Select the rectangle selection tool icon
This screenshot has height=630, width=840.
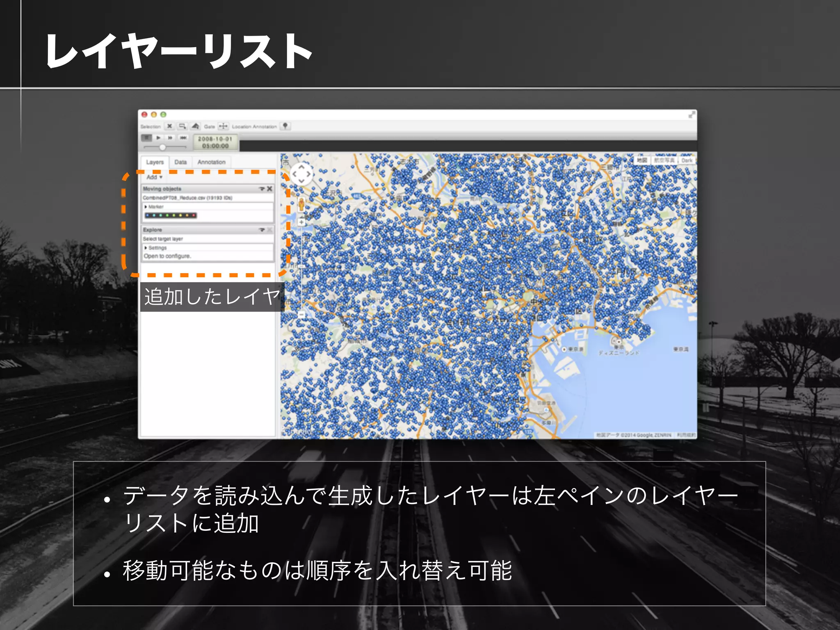[182, 126]
